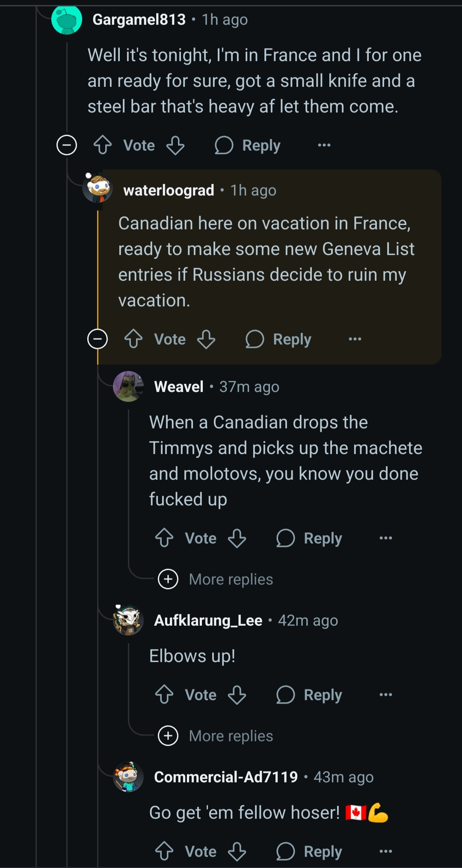Tap Aufklarung_Lee's avatar image
Viewport: 462px width, 868px height.
[128, 620]
